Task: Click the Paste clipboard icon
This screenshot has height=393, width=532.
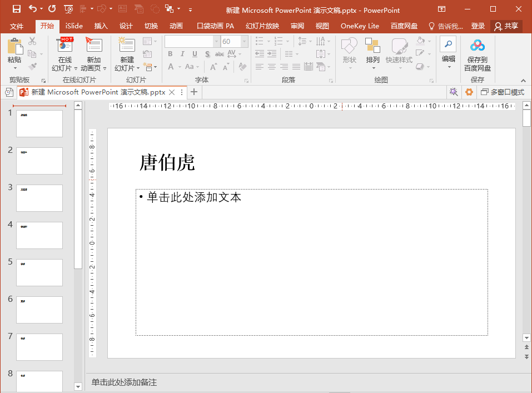Action: pyautogui.click(x=15, y=47)
